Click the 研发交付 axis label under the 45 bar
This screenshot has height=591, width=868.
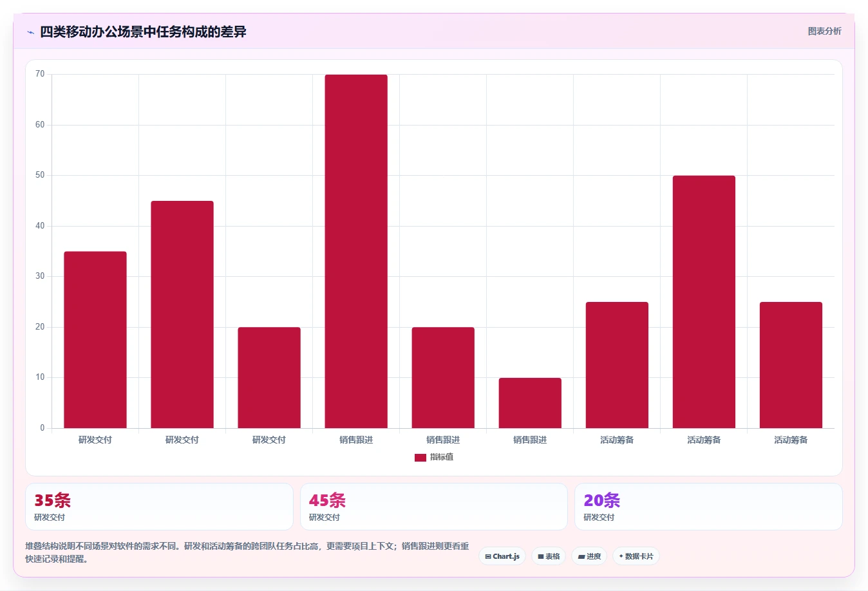[x=182, y=440]
